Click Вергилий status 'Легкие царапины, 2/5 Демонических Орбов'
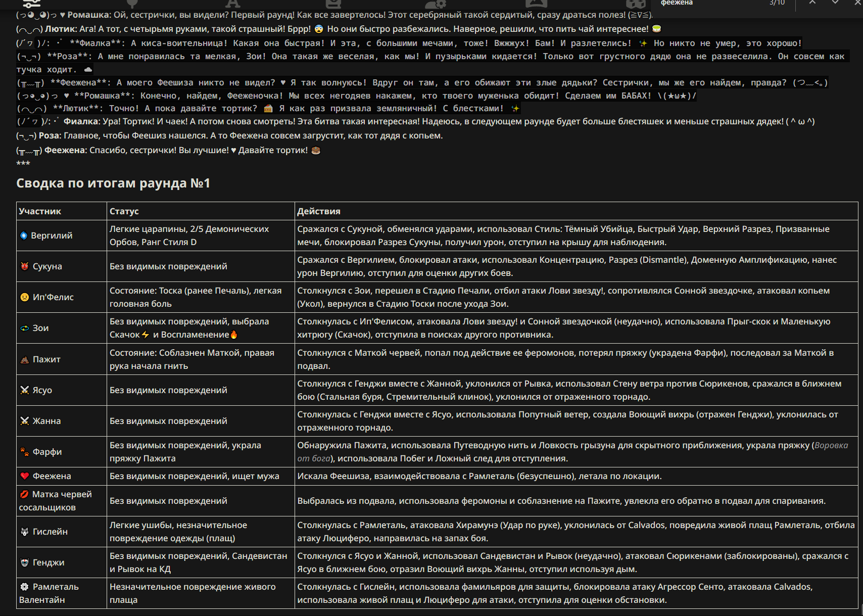Screen dimensions: 863x616 (x=201, y=235)
